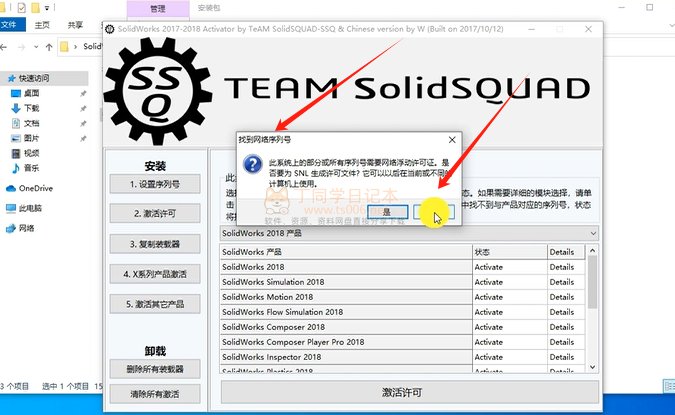Click the 状态 column header
The height and width of the screenshot is (415, 675).
pyautogui.click(x=510, y=252)
